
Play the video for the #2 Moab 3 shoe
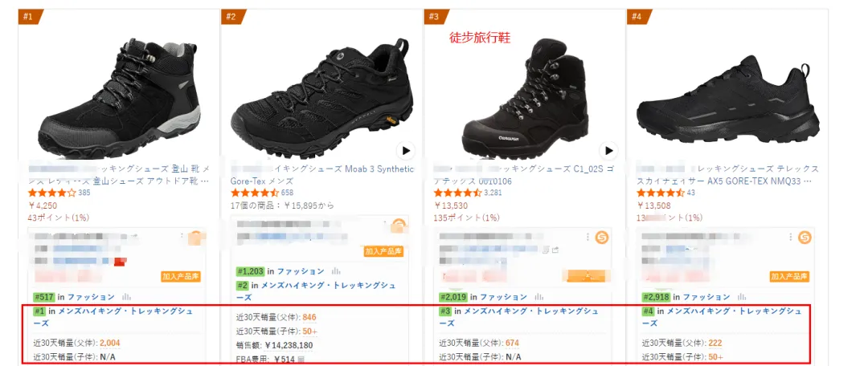(x=406, y=150)
